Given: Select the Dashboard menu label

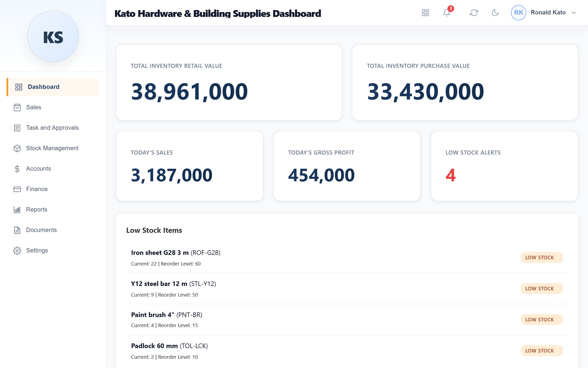Looking at the screenshot, I should pos(44,87).
